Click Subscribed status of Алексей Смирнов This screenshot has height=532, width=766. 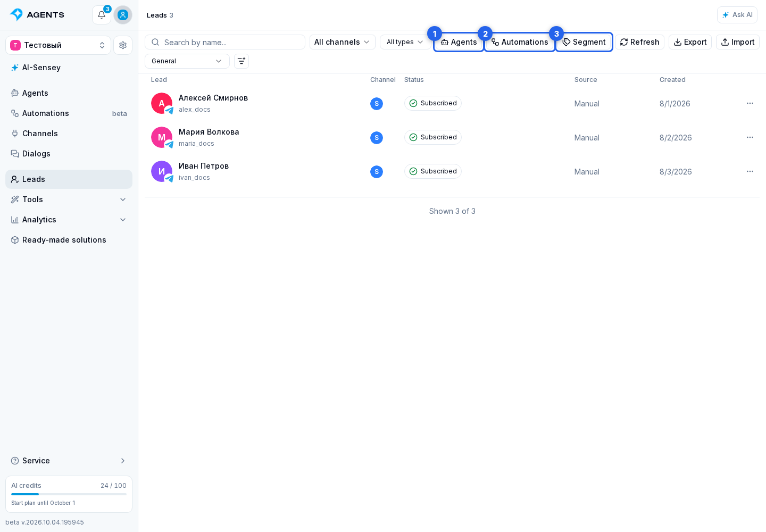coord(433,103)
